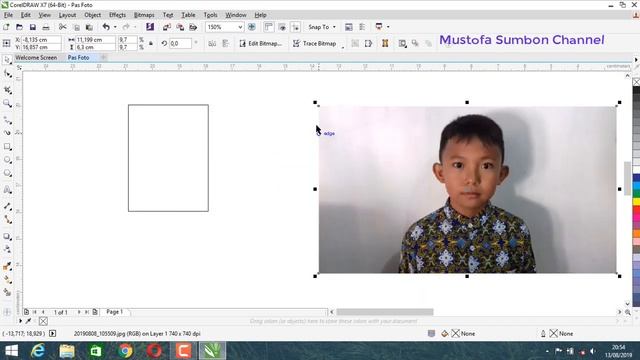This screenshot has width=640, height=360.
Task: Select the Smart Fill tool
Action: pyautogui.click(x=7, y=292)
